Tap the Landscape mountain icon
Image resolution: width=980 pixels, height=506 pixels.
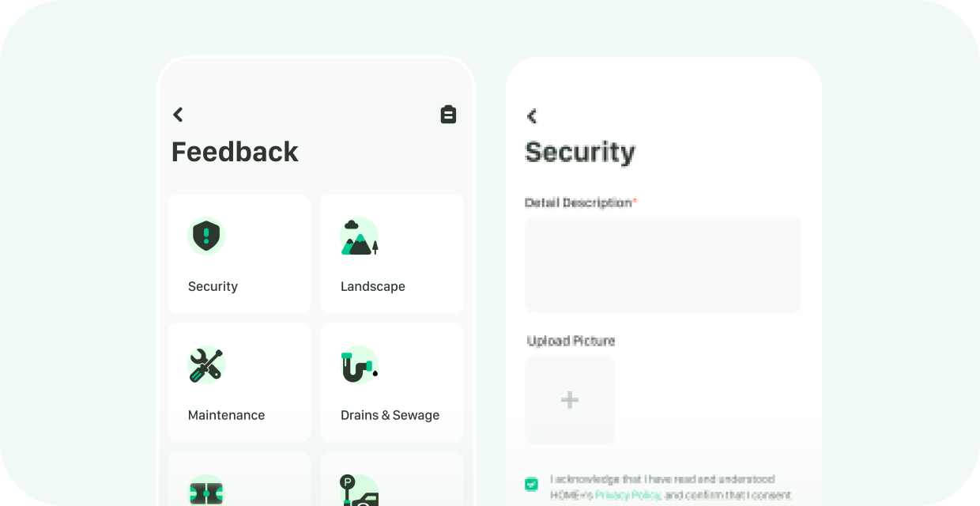point(360,236)
